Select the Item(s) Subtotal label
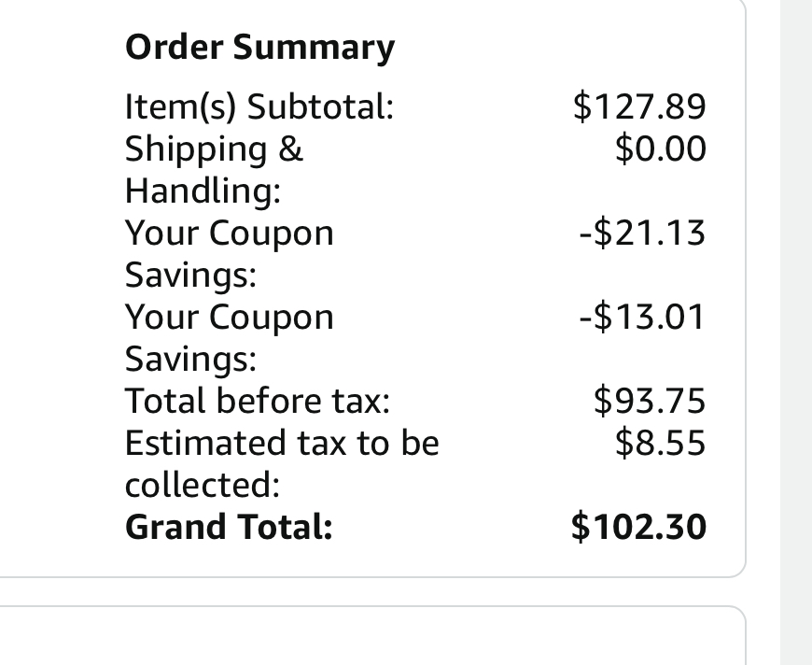The image size is (812, 665). (x=259, y=107)
